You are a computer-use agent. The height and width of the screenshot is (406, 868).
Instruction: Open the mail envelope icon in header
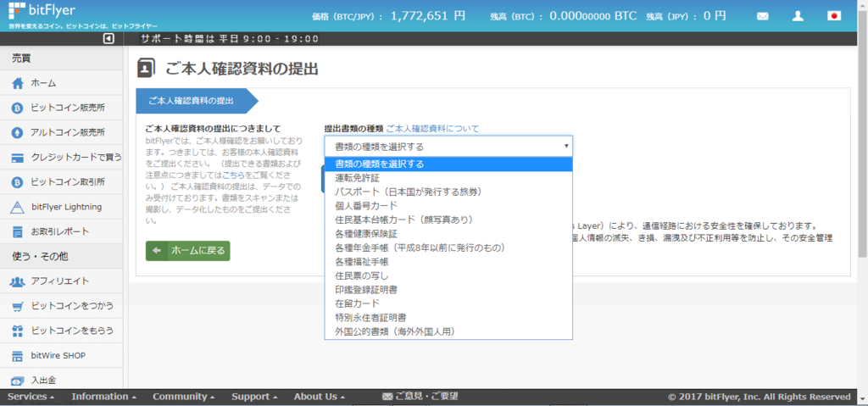(762, 16)
